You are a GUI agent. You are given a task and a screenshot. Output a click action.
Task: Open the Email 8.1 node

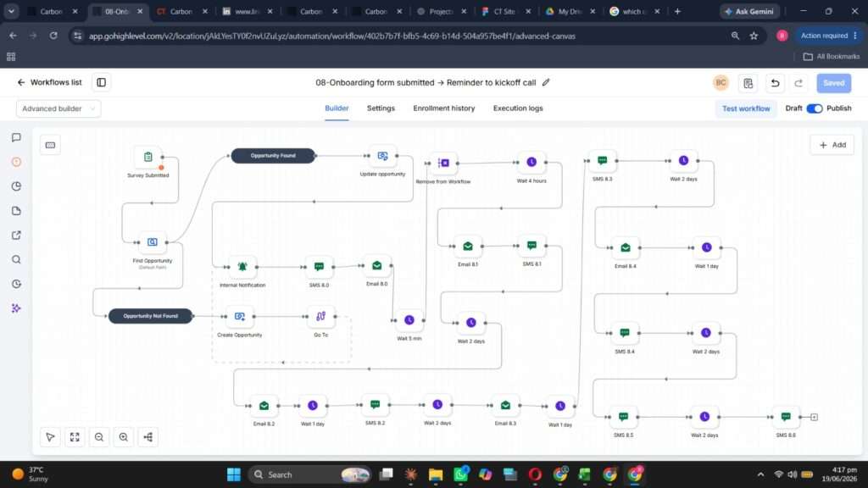(468, 247)
